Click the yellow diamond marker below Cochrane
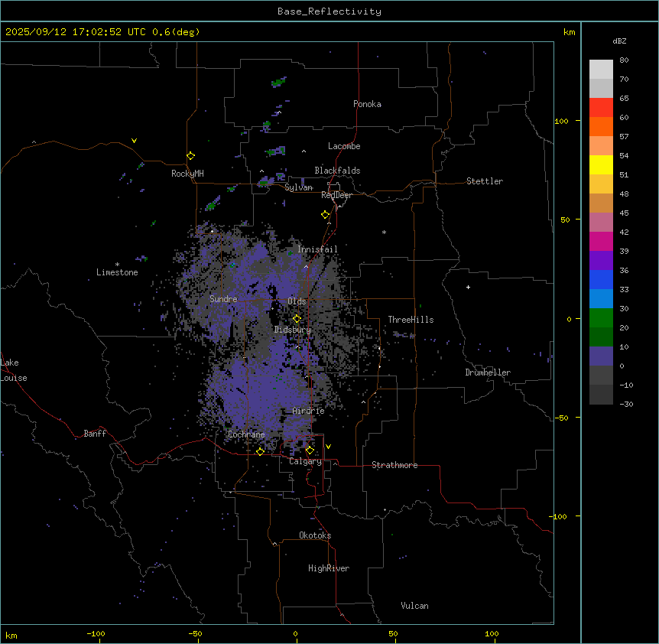The width and height of the screenshot is (659, 644). pyautogui.click(x=260, y=452)
